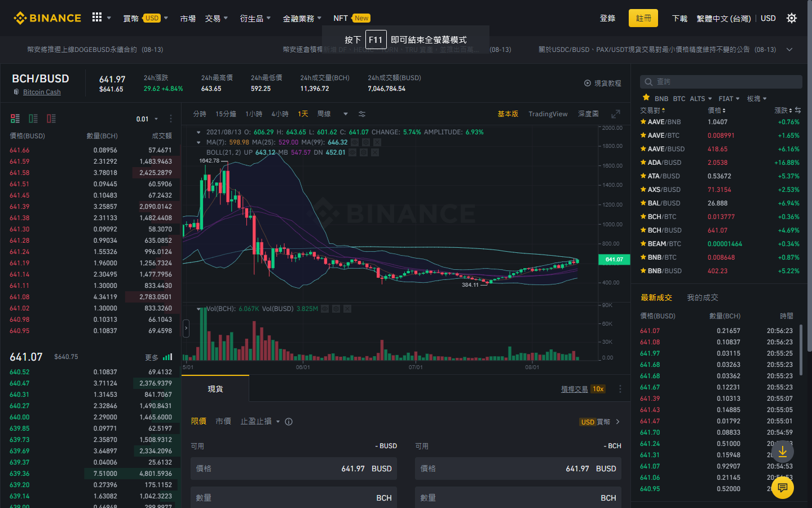Remove the BOLL indicator from chart
Image resolution: width=812 pixels, height=508 pixels.
click(x=375, y=152)
